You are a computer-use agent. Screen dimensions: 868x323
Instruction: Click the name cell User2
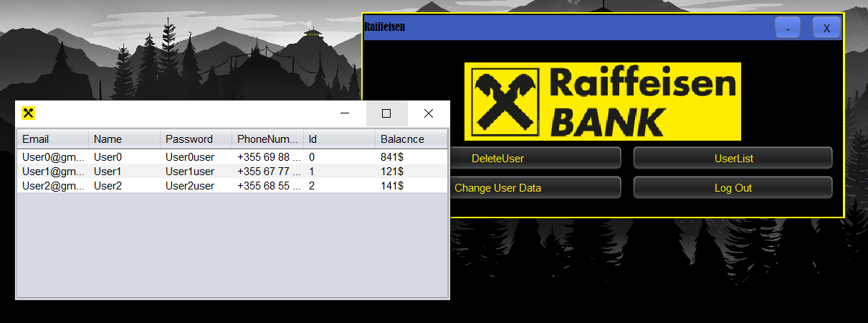(125, 185)
